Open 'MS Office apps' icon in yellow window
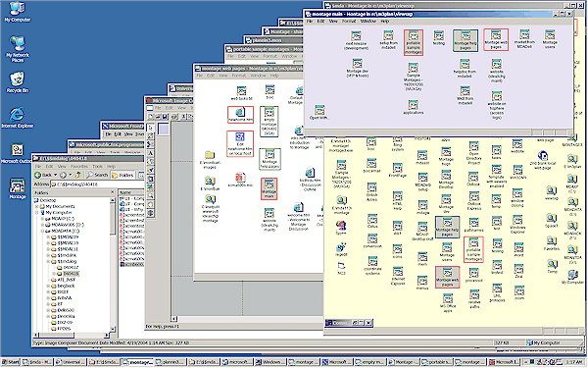 448,303
